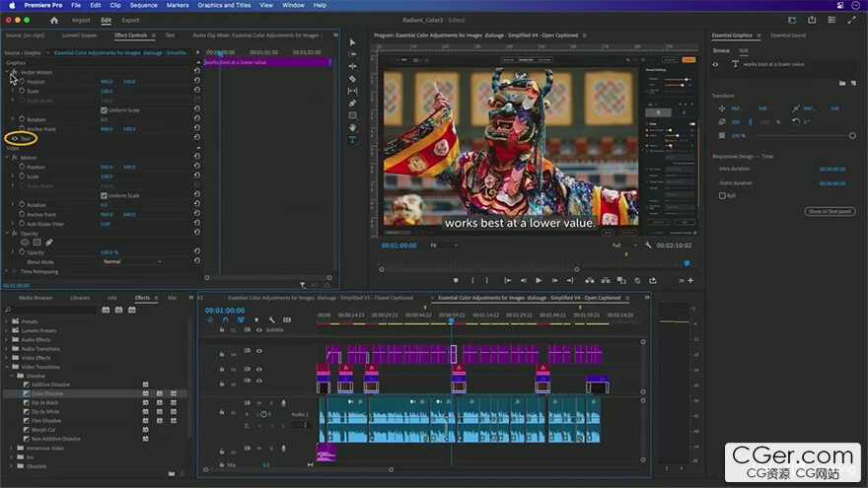Step forward one frame in Program monitor

click(x=554, y=281)
